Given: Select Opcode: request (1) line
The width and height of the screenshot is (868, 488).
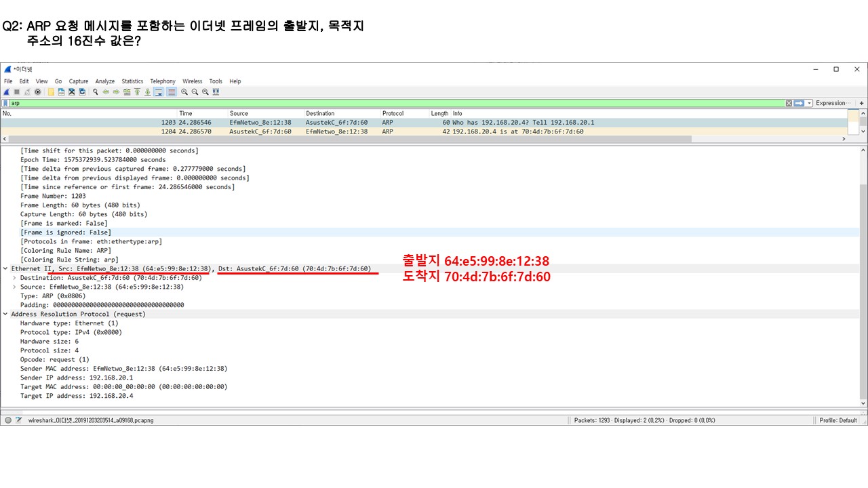Looking at the screenshot, I should (x=55, y=360).
